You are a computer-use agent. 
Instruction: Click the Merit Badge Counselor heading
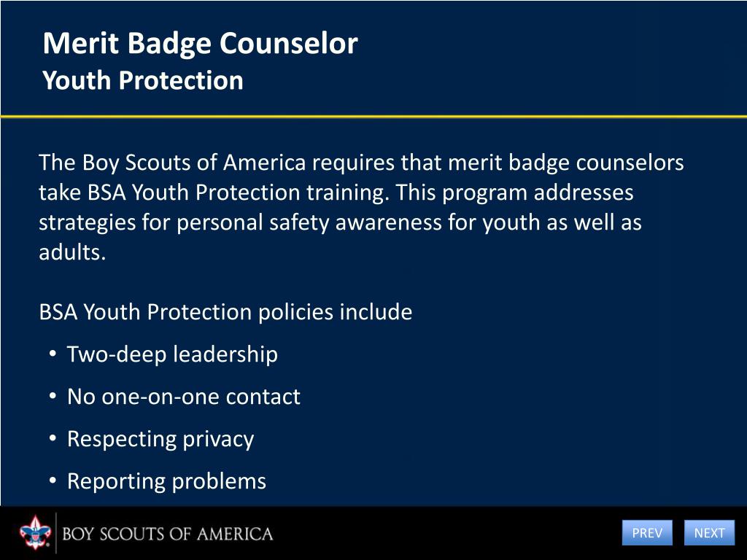coord(200,43)
